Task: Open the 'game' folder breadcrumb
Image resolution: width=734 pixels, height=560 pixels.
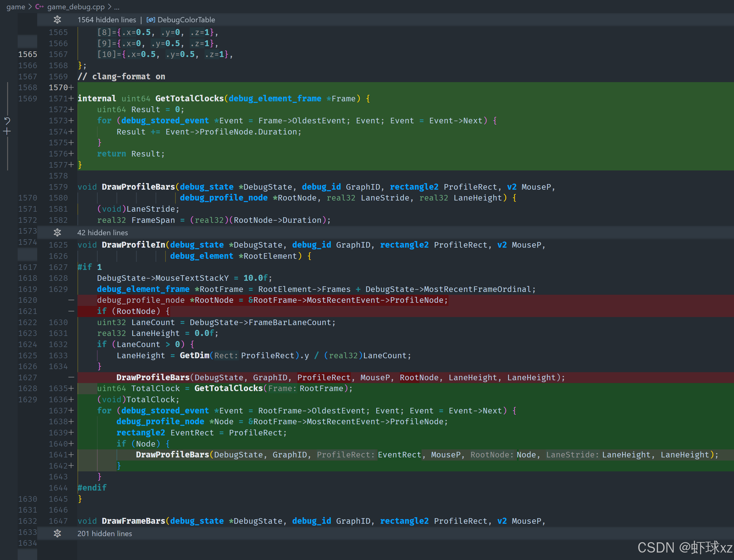Action: click(16, 7)
